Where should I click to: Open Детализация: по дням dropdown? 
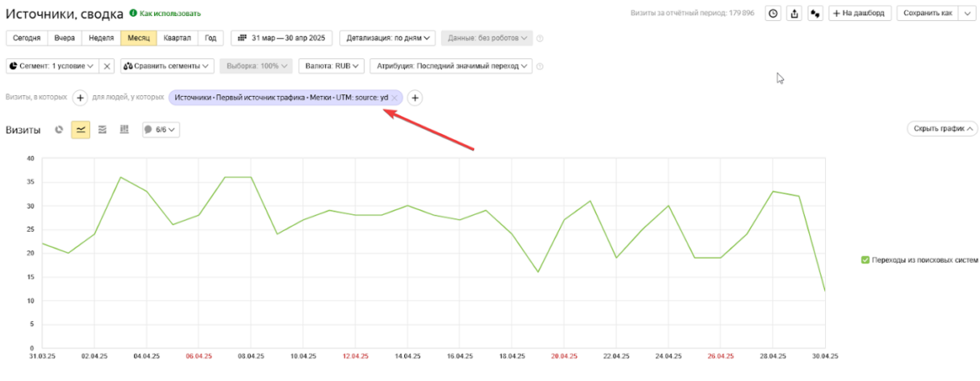tap(387, 38)
